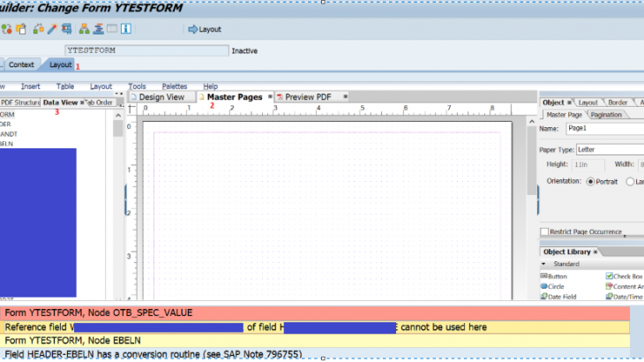Click the red-green Activate icon in toolbar
Image resolution: width=644 pixels, height=362 pixels.
pyautogui.click(x=6, y=29)
